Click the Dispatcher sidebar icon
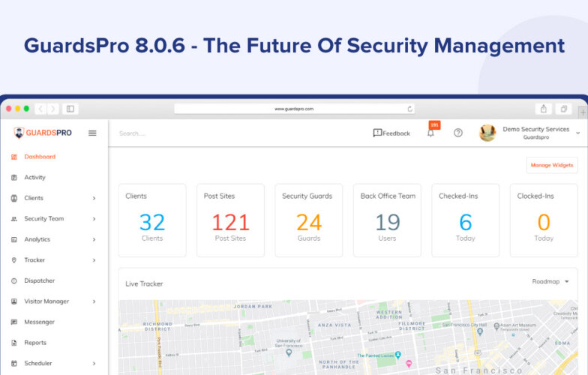588x375 pixels. pyautogui.click(x=13, y=280)
